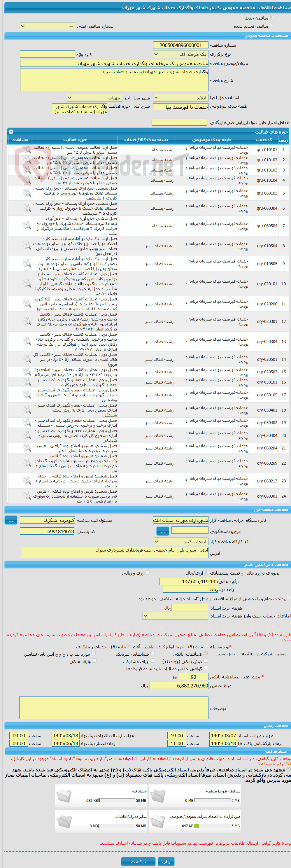Open view icon for row qry-060301
291x868 pixels.
point(27,496)
